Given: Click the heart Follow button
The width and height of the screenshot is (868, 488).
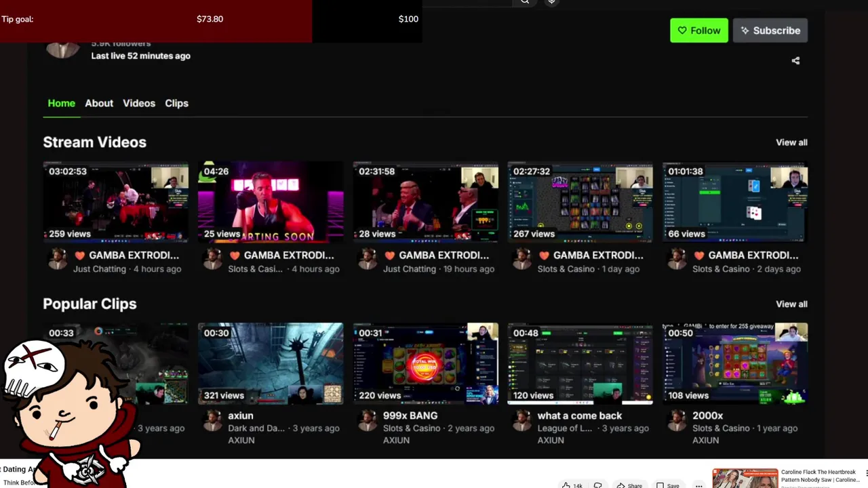Looking at the screenshot, I should click(699, 30).
